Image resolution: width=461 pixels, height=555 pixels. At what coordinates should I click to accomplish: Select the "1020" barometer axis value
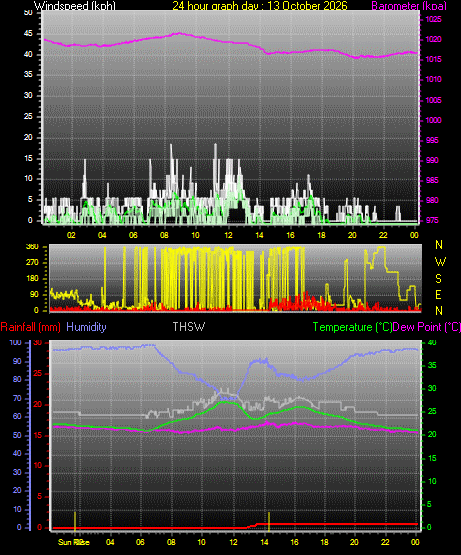433,39
